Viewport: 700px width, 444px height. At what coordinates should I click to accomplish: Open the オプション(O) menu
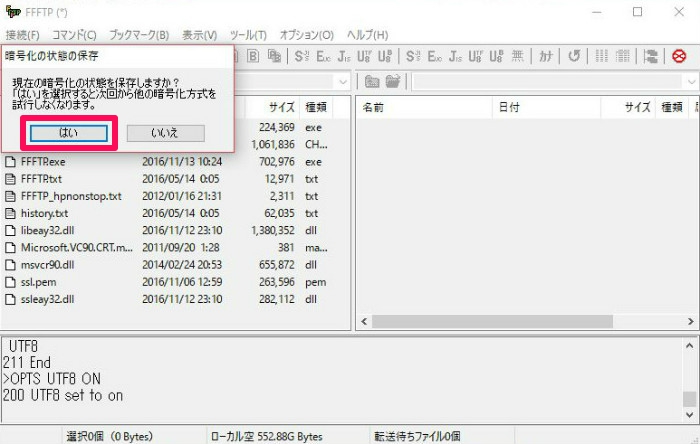click(307, 35)
